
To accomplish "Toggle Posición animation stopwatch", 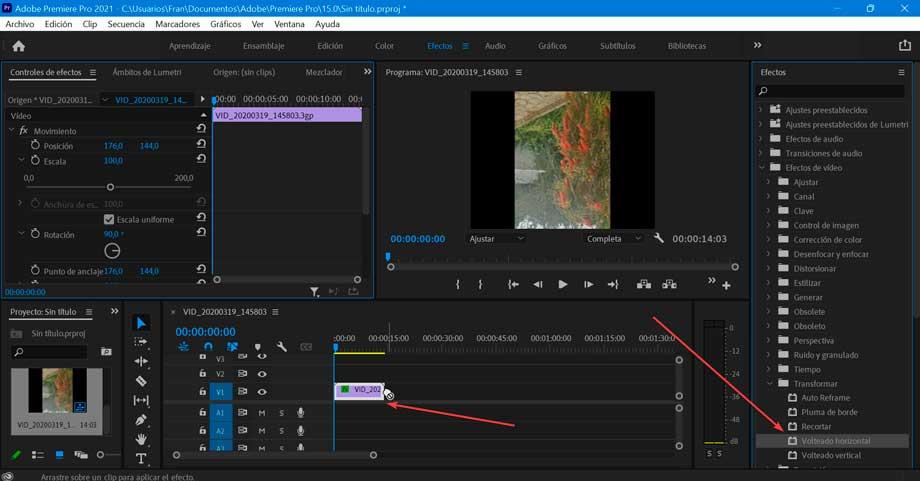I will (35, 145).
